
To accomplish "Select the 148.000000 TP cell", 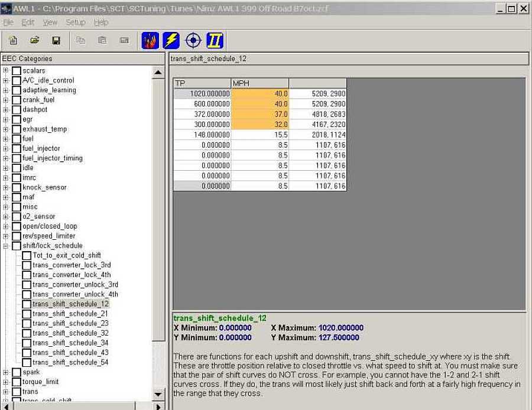I will (x=202, y=135).
